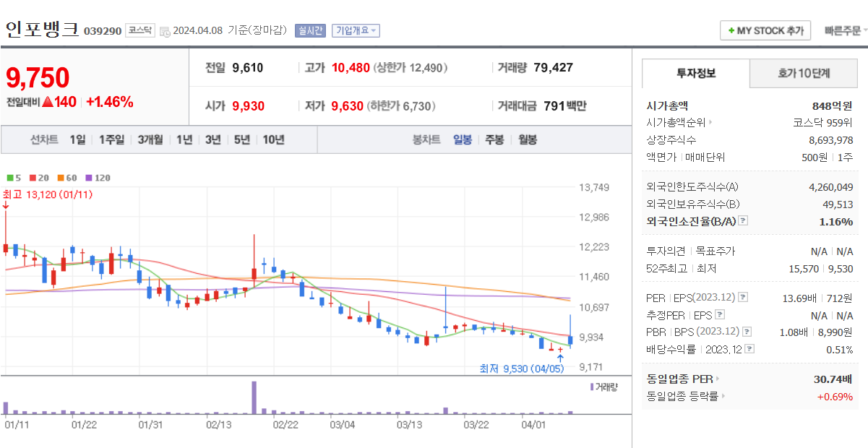Viewport: 868px width, 448px height.
Task: Switch candlestick chart to 주봉
Action: (494, 140)
